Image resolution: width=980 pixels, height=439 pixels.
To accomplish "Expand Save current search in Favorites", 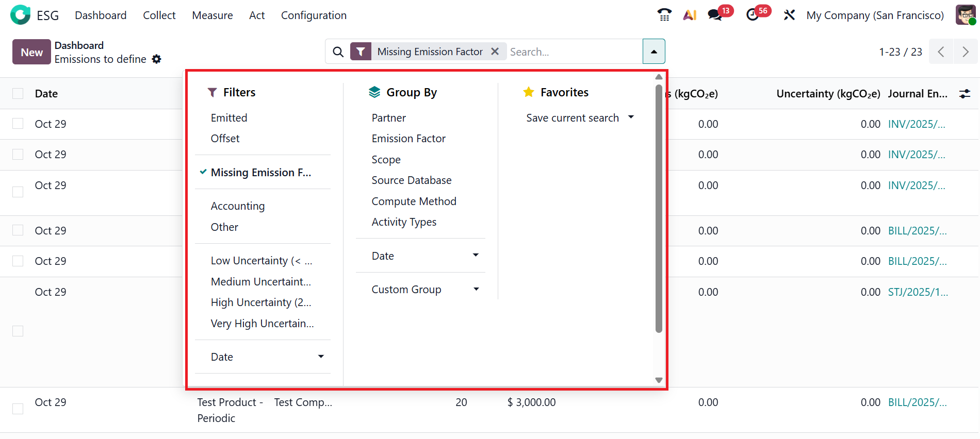I will 579,118.
